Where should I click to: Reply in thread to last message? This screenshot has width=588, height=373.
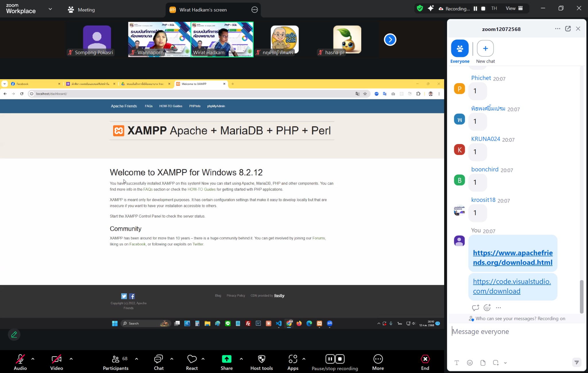(475, 308)
